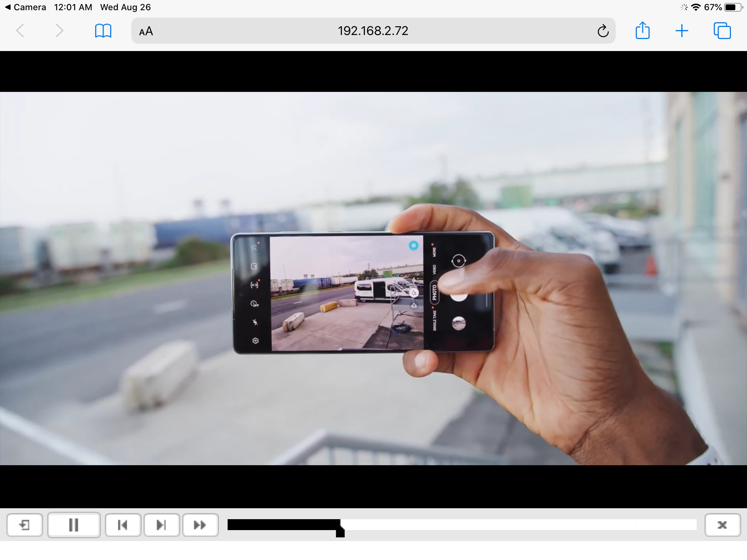This screenshot has width=747, height=560.
Task: Pause the video playback
Action: (74, 525)
